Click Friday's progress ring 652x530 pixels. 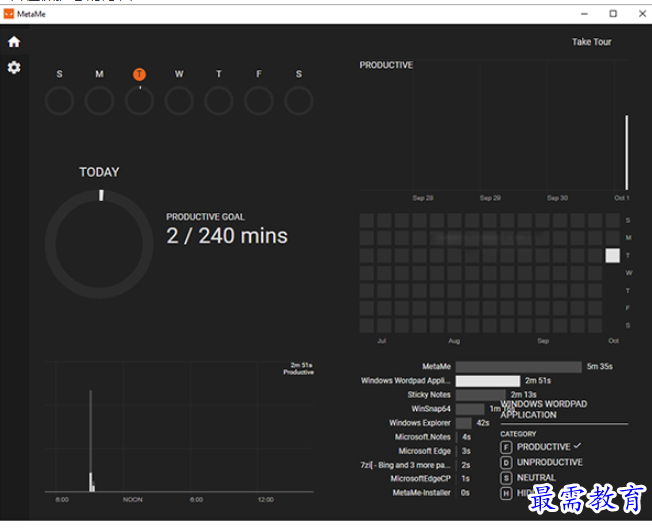point(259,101)
